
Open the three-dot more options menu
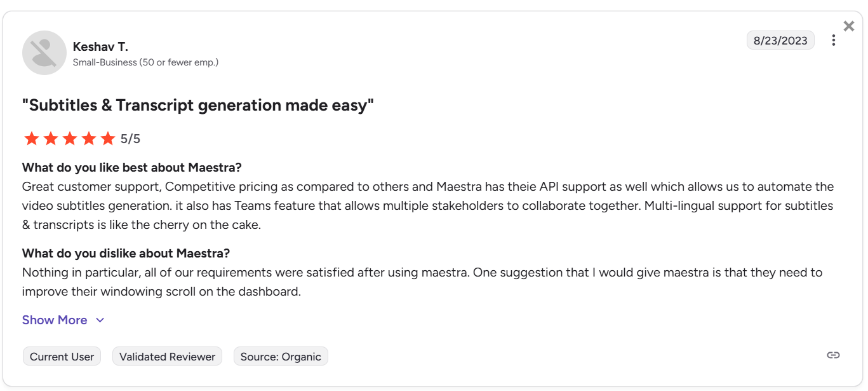(833, 41)
